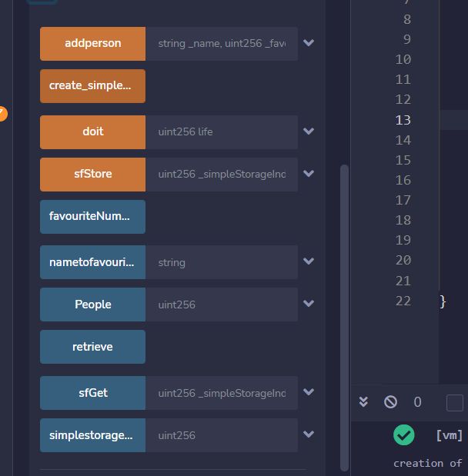Click the orange notification badge in sidebar
Viewport: 468px width, 476px height.
click(2, 114)
